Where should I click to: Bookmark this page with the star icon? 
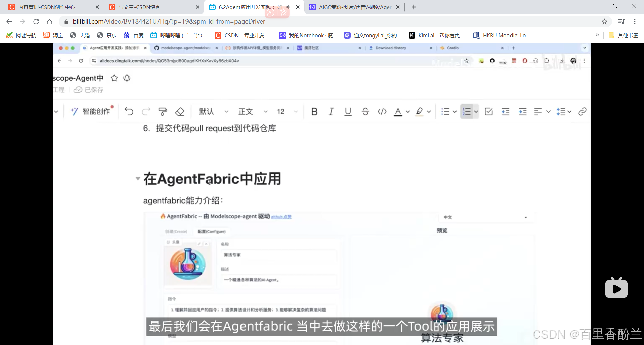point(604,22)
